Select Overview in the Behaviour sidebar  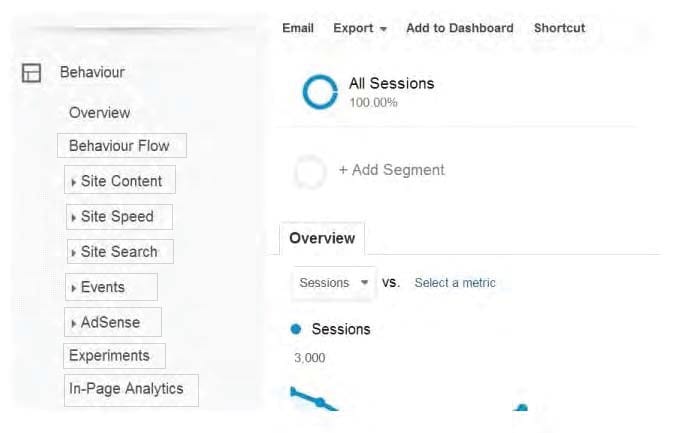tap(99, 113)
